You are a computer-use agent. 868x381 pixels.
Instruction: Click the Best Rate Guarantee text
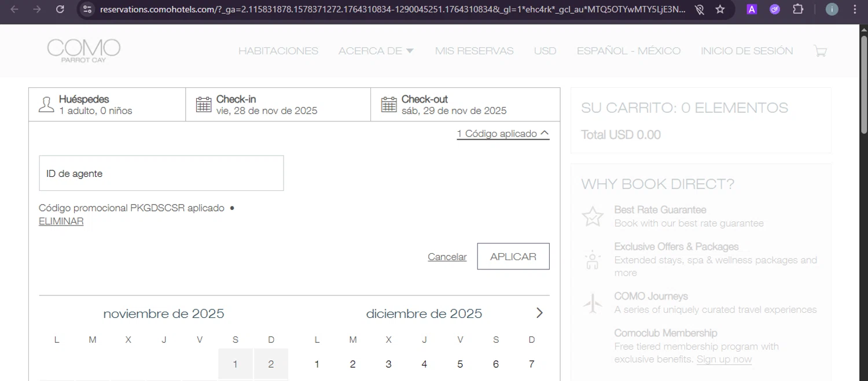pos(660,210)
